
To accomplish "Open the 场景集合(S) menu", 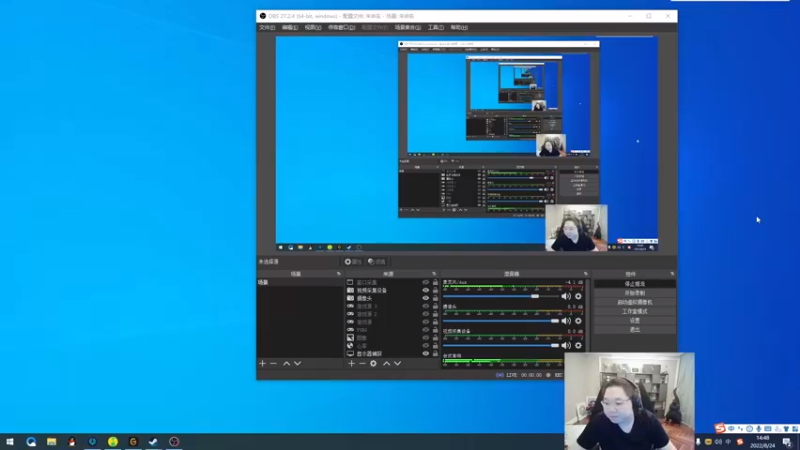I will 408,28.
